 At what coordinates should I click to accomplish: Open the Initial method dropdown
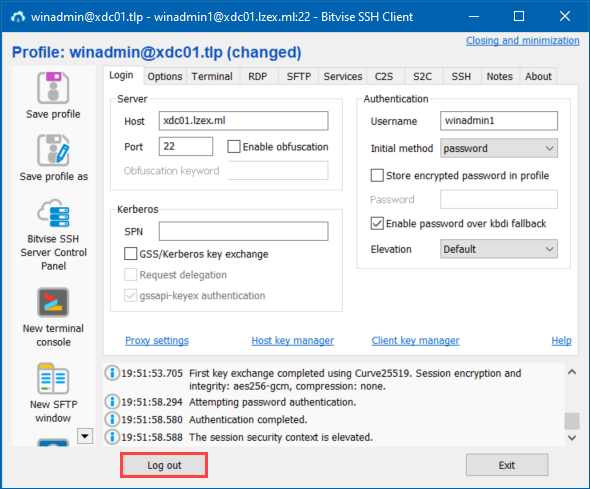tap(499, 148)
